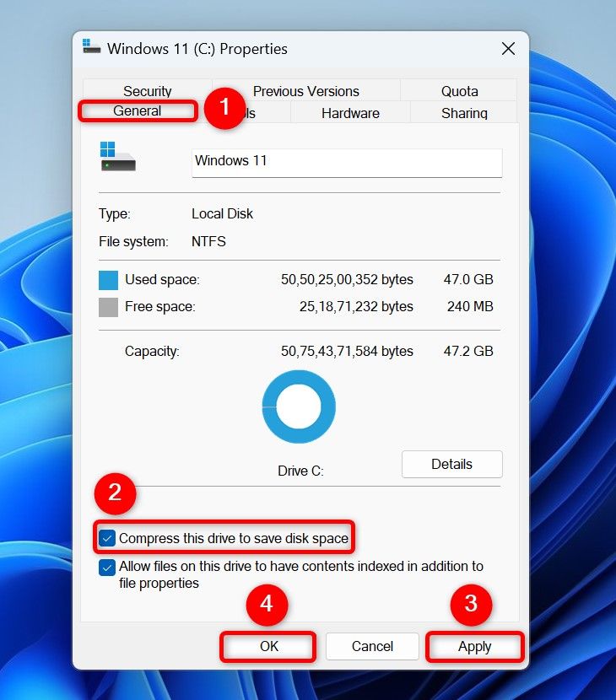Viewport: 616px width, 700px height.
Task: Open the Hardware tab
Action: point(350,112)
